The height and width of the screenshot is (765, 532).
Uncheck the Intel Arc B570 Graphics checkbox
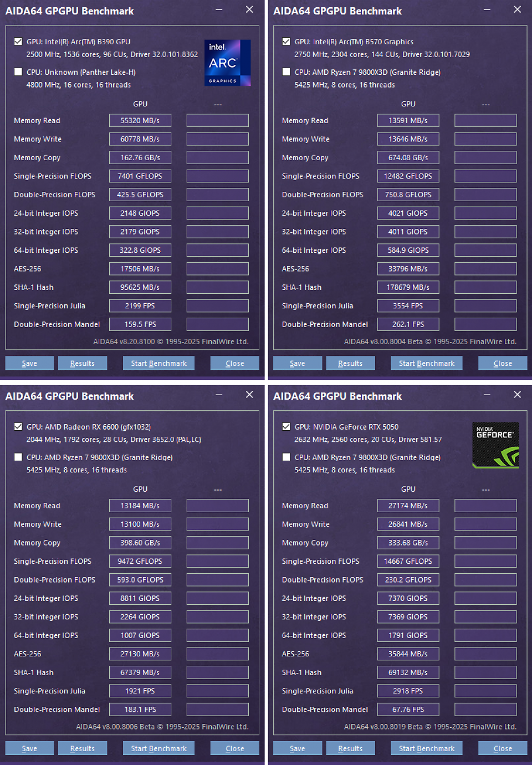click(286, 42)
